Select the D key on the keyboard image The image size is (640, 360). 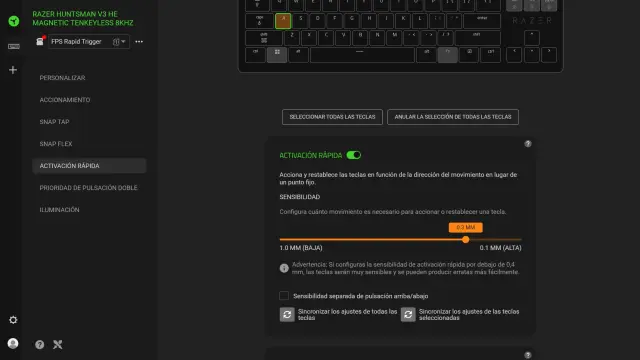point(318,21)
